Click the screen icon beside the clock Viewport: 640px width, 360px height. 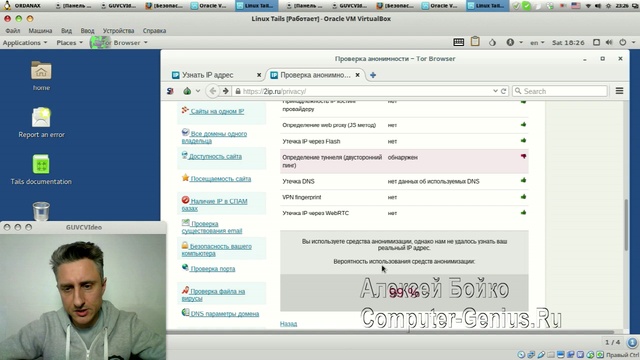(596, 42)
